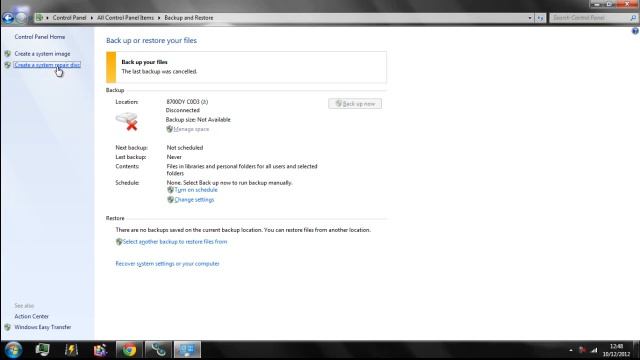Open the Windows Start menu
640x360 pixels.
click(13, 350)
